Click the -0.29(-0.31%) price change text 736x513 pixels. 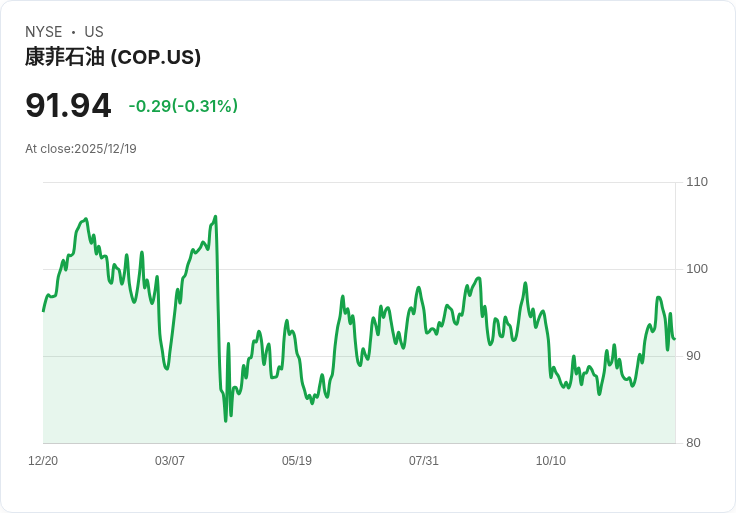(183, 106)
